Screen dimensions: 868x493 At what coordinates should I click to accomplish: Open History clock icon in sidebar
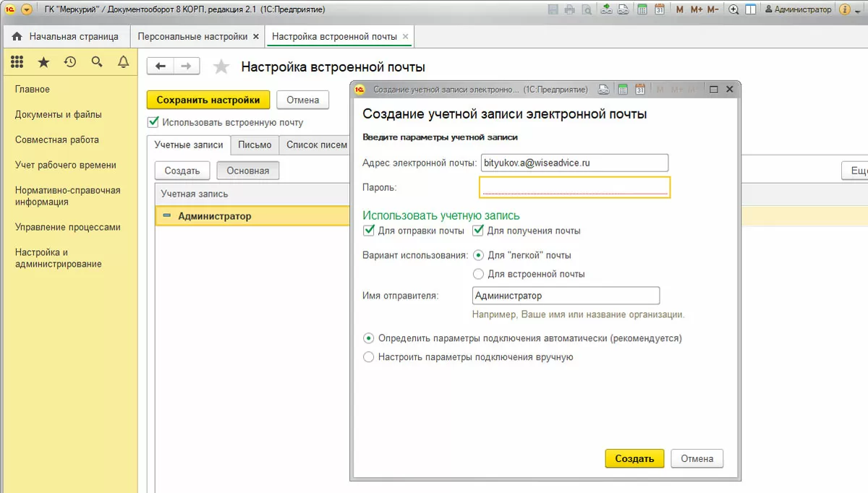pyautogui.click(x=70, y=62)
